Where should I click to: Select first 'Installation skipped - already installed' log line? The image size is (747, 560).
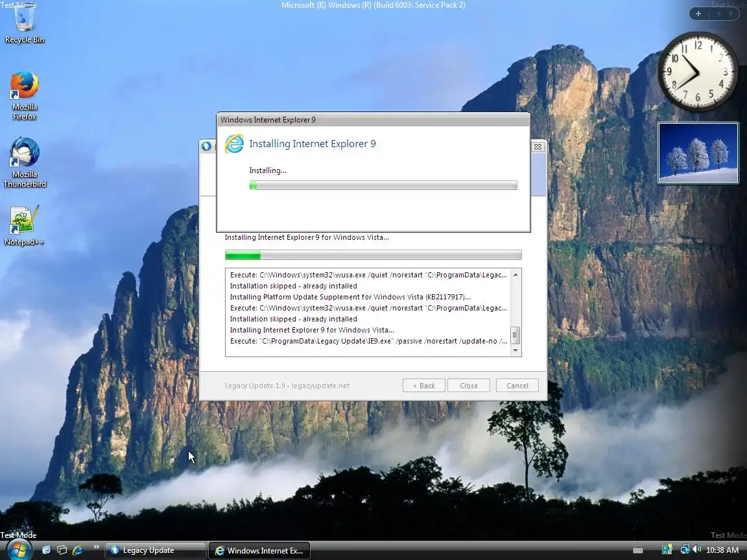[294, 286]
